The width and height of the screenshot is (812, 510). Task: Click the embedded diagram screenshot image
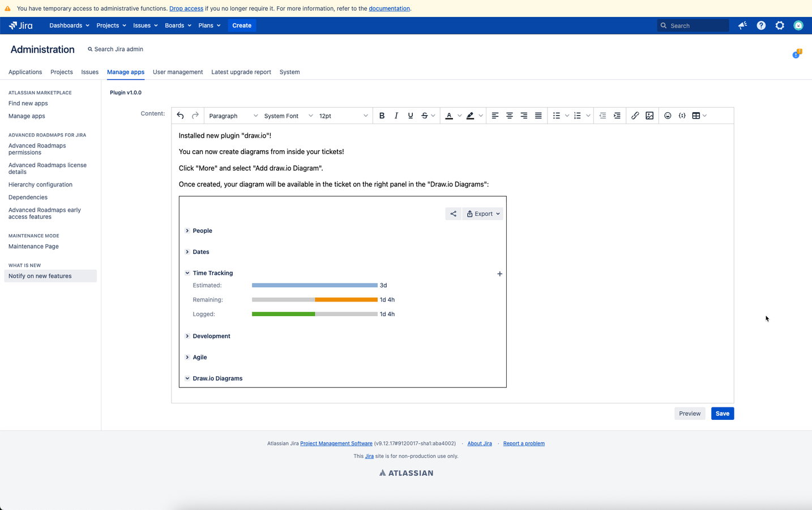(x=343, y=292)
